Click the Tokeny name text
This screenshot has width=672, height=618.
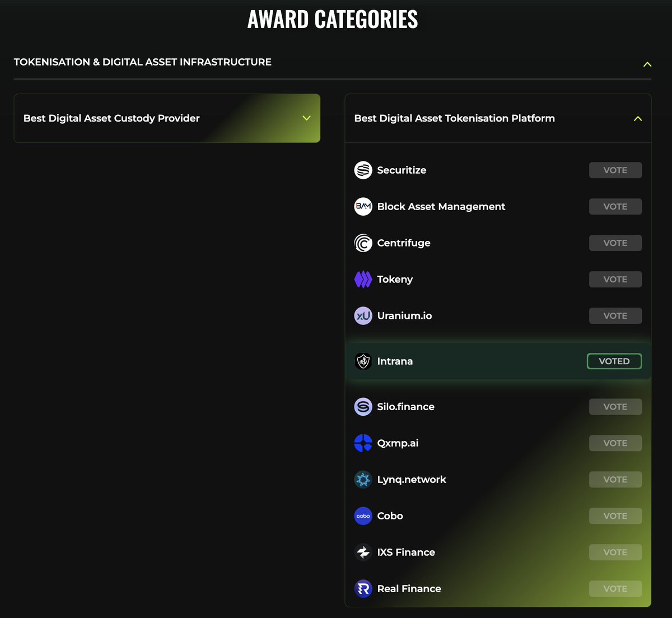[395, 280]
